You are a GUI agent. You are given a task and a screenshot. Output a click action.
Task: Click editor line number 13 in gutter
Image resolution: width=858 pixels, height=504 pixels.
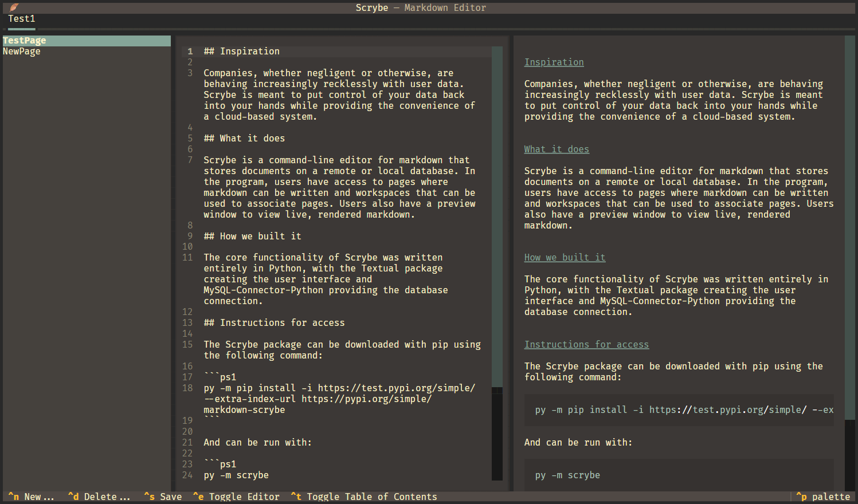click(x=187, y=323)
